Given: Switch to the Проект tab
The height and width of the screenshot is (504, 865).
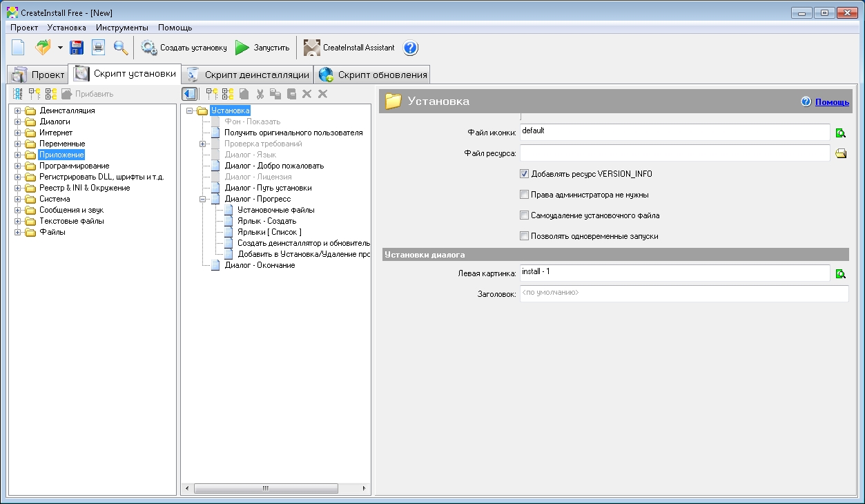Looking at the screenshot, I should [x=38, y=75].
